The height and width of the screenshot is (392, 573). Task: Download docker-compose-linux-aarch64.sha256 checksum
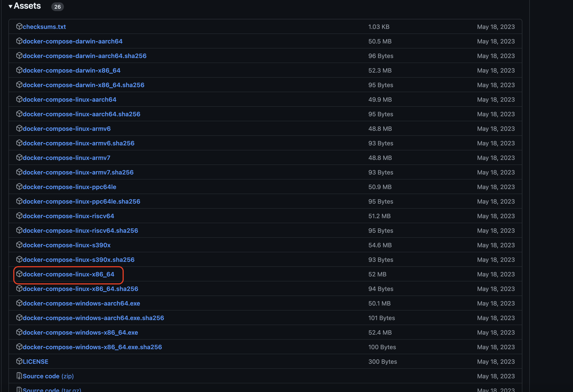coord(81,114)
